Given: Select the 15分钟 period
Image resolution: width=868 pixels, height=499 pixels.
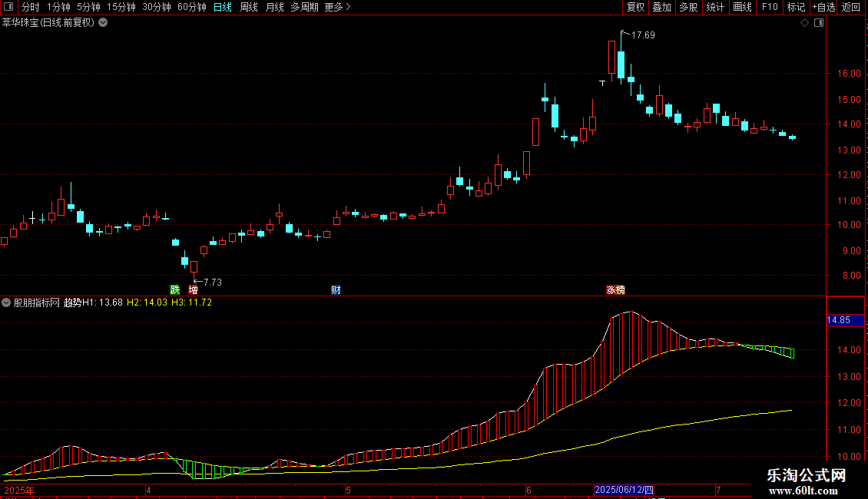Looking at the screenshot, I should tap(121, 7).
